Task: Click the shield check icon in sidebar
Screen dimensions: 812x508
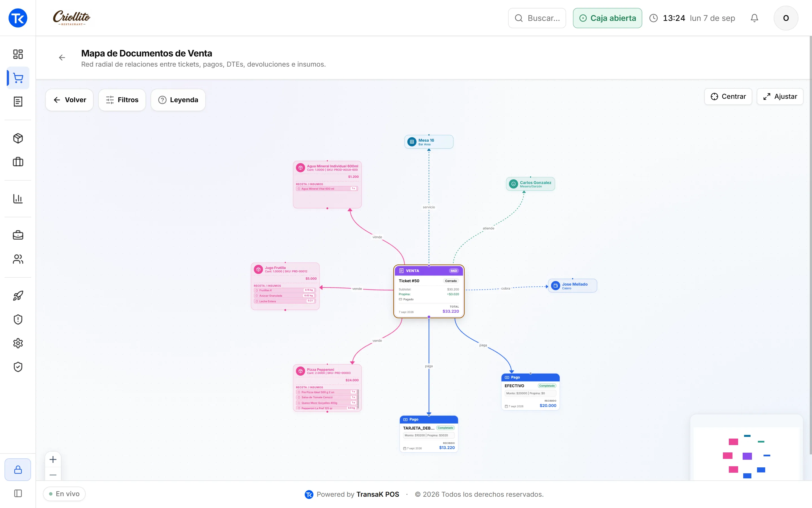Action: 18,367
